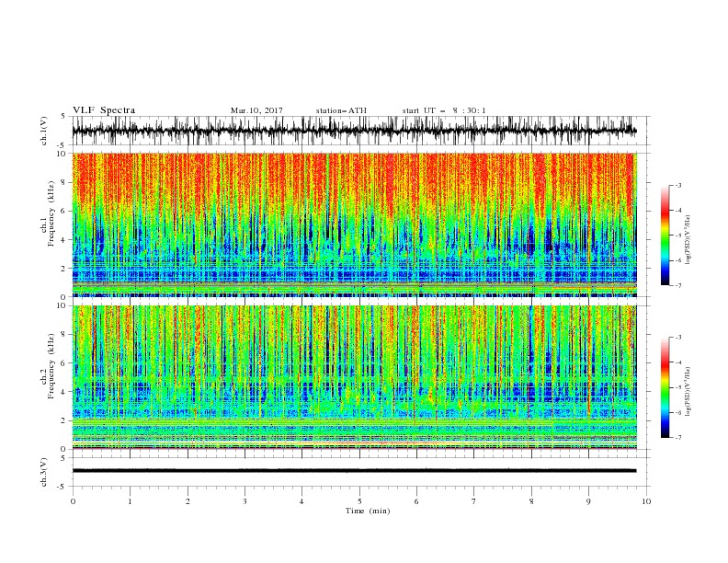
Task: Click time axis tick label "4"
Action: click(301, 501)
